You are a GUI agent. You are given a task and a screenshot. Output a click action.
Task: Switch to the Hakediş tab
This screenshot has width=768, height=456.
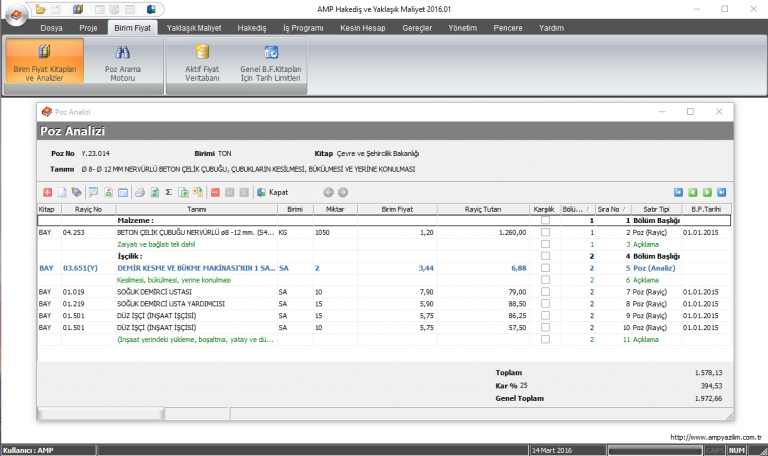tap(252, 28)
